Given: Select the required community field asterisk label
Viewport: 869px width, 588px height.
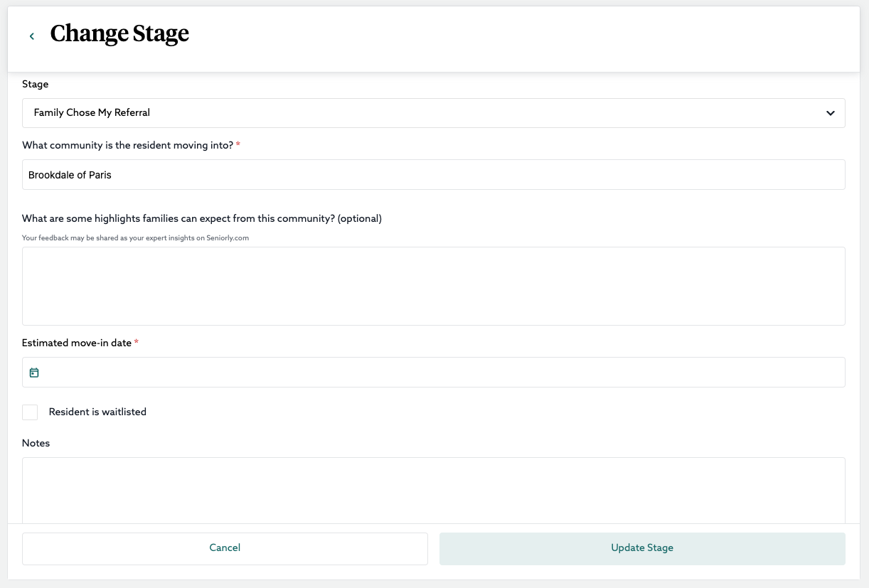Looking at the screenshot, I should point(238,144).
